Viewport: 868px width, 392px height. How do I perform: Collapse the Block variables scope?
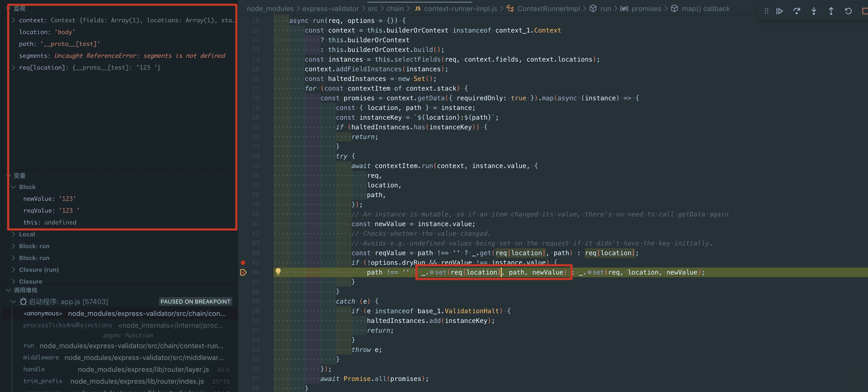tap(13, 187)
